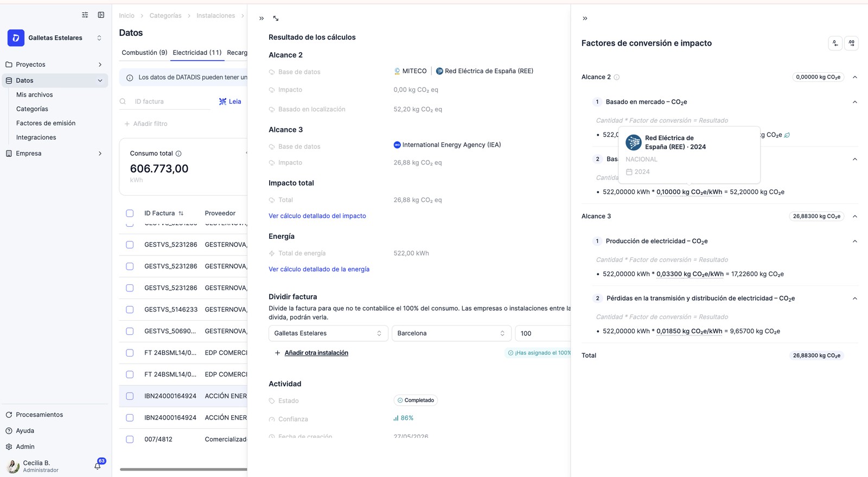Click the info icon in the DATADIS banner
Screen dimensions: 868x477
[130, 78]
